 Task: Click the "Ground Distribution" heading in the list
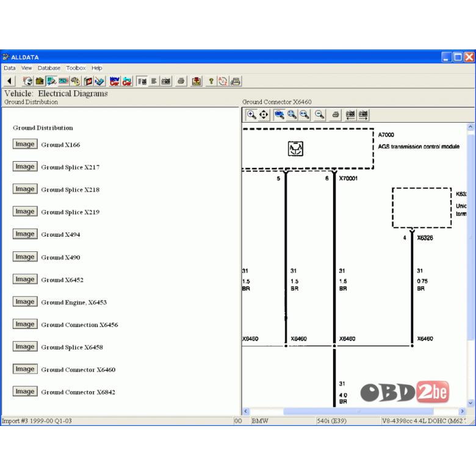43,128
